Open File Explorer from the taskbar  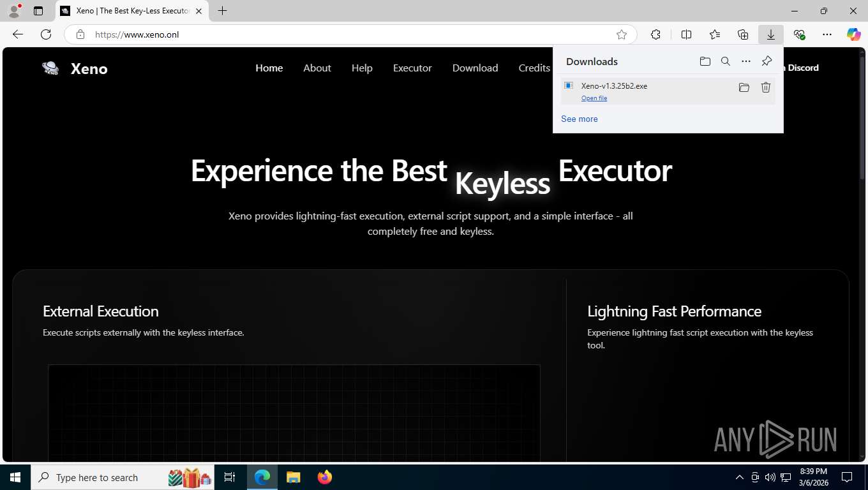click(x=293, y=477)
